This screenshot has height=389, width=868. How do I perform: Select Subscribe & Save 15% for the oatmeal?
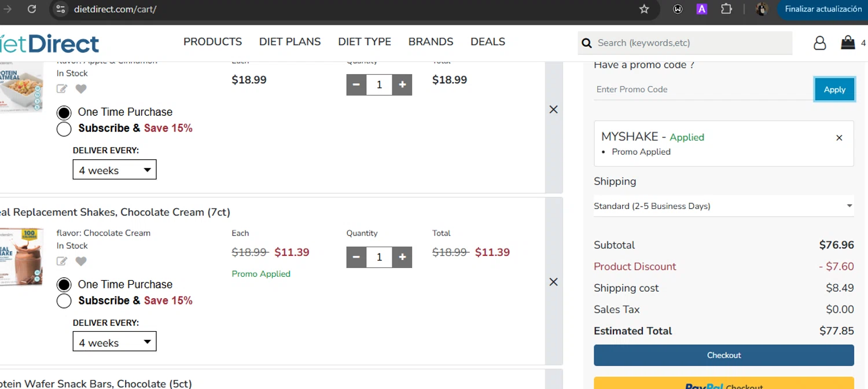64,129
